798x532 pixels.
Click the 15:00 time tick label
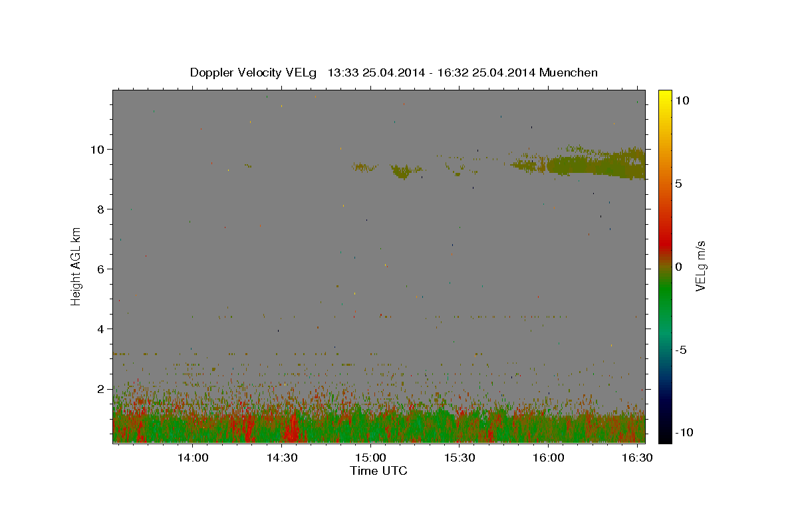tap(371, 458)
